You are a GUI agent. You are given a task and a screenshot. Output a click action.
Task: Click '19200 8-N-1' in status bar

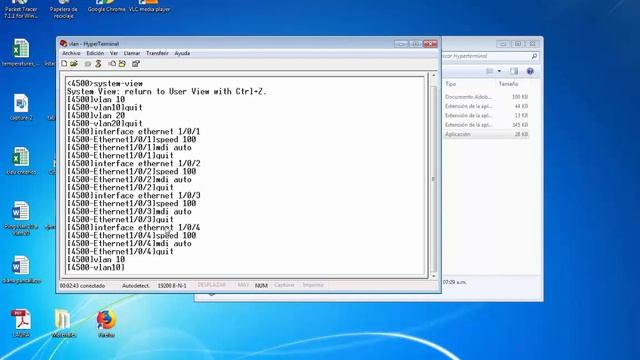[172, 286]
